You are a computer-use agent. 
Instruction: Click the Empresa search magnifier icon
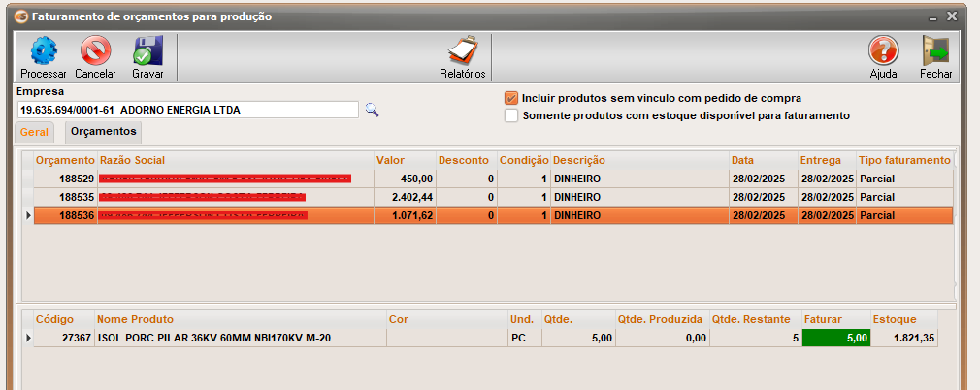point(372,110)
